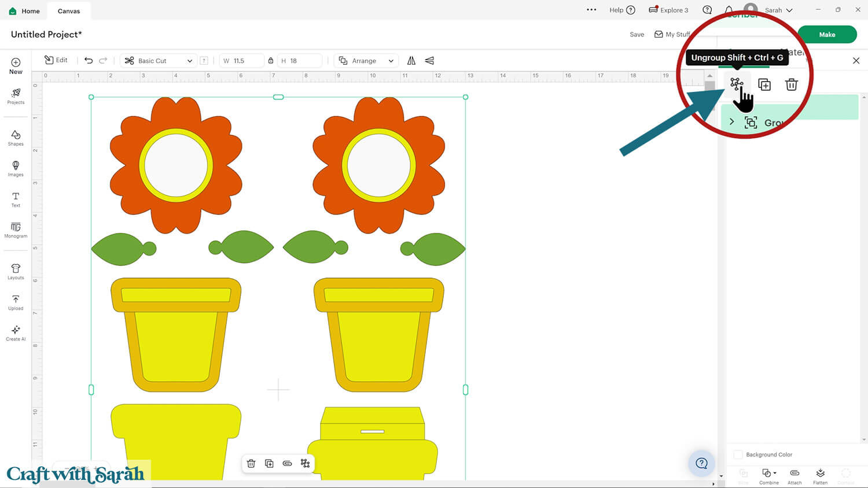
Task: Attach layers via floating toolbar paperclip
Action: [287, 463]
